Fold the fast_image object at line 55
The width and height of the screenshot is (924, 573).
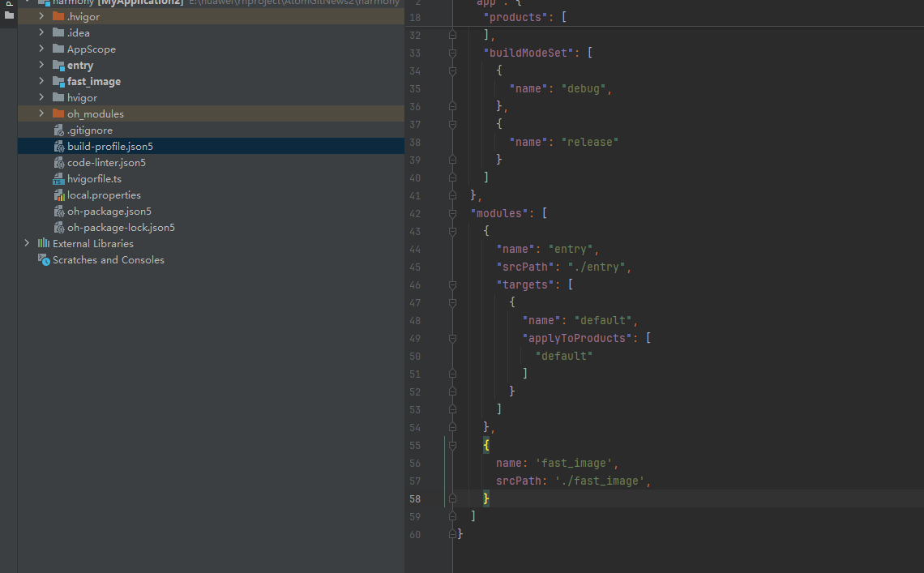[x=452, y=446]
